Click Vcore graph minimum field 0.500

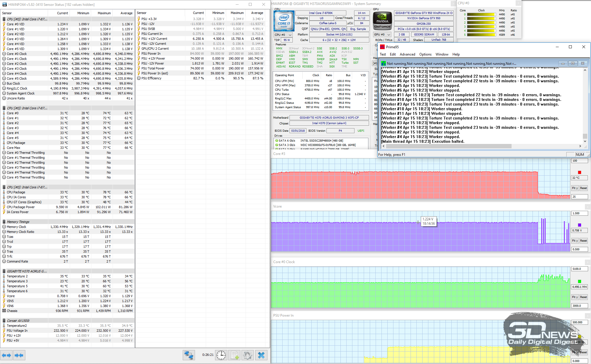click(x=579, y=249)
